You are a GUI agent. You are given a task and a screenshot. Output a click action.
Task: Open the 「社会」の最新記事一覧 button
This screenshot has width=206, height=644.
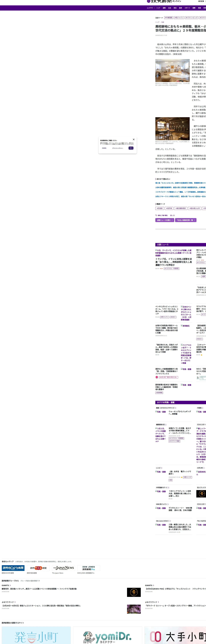tap(186, 220)
